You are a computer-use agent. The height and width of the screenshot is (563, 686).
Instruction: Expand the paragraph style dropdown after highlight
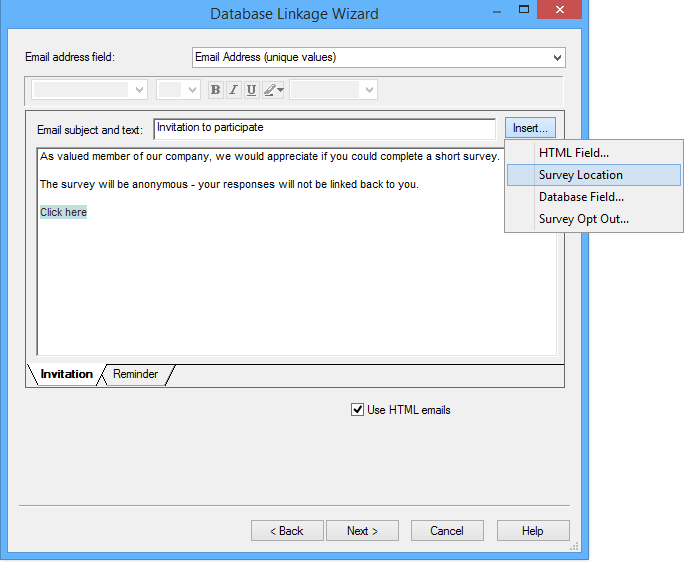click(368, 90)
